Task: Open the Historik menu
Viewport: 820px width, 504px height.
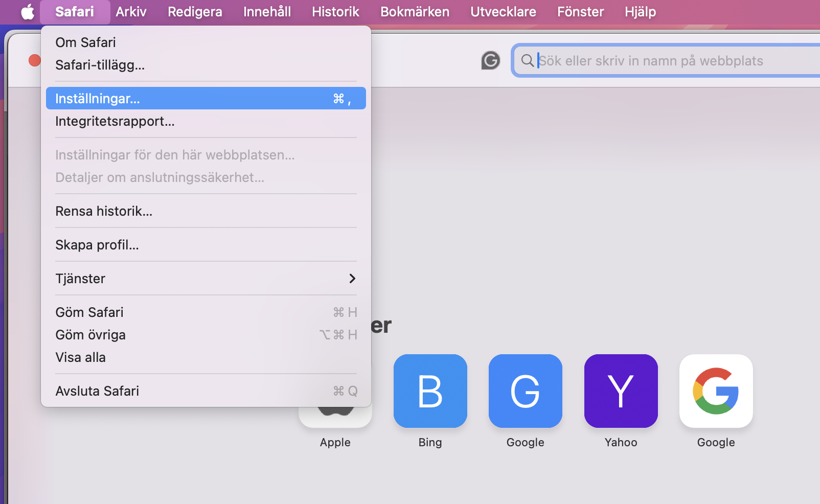Action: (x=335, y=12)
